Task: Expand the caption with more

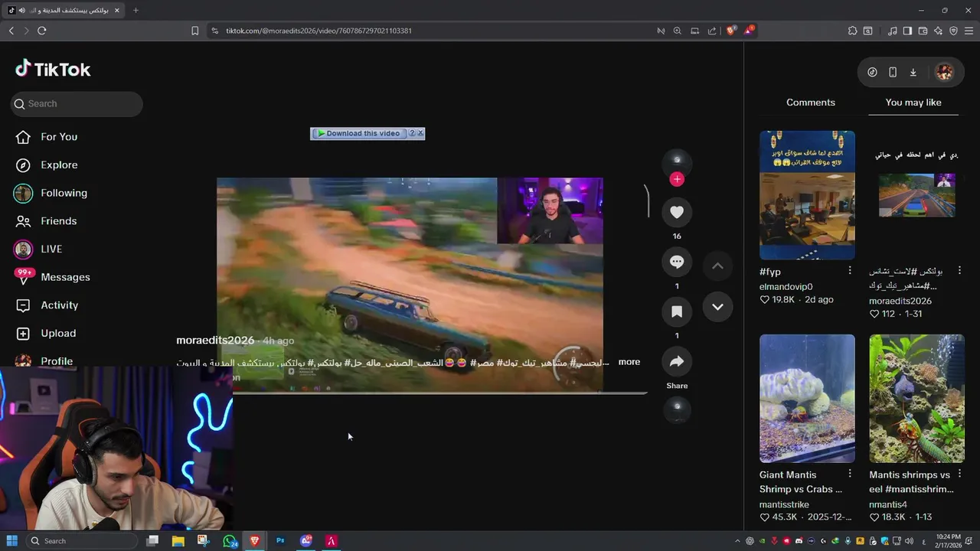Action: 629,362
